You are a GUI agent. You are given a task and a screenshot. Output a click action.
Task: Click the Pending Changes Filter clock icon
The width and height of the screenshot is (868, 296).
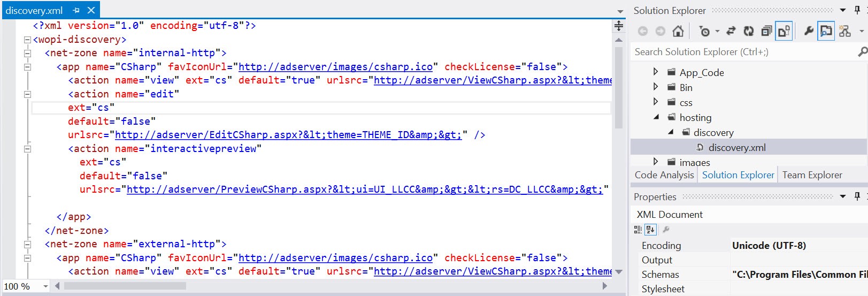tap(704, 32)
